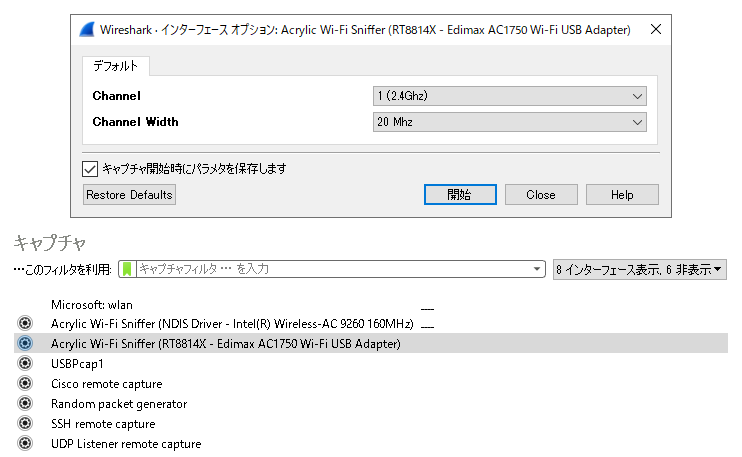742x457 pixels.
Task: Select Acrylic Wi-Fi Sniffer NDIS Driver Intel row
Action: coord(371,324)
